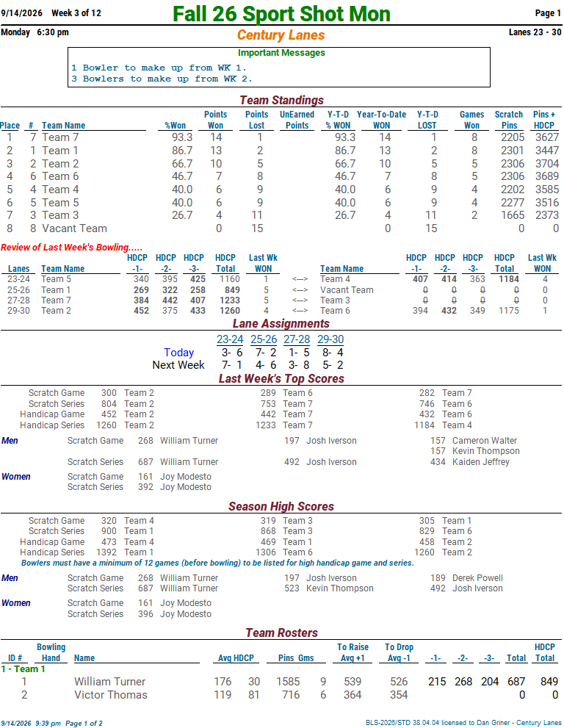Click the footer 'Page 1 of 2' timestamp
564x728 pixels.
pyautogui.click(x=51, y=724)
